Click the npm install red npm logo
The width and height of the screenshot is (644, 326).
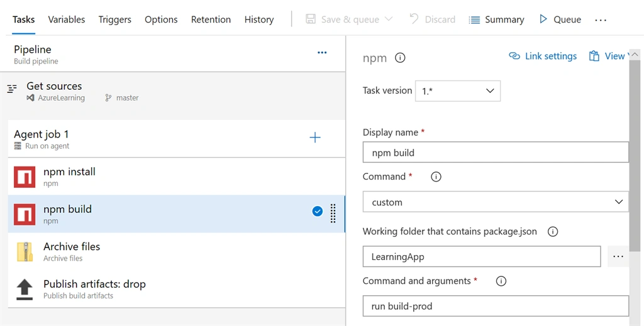pos(25,177)
